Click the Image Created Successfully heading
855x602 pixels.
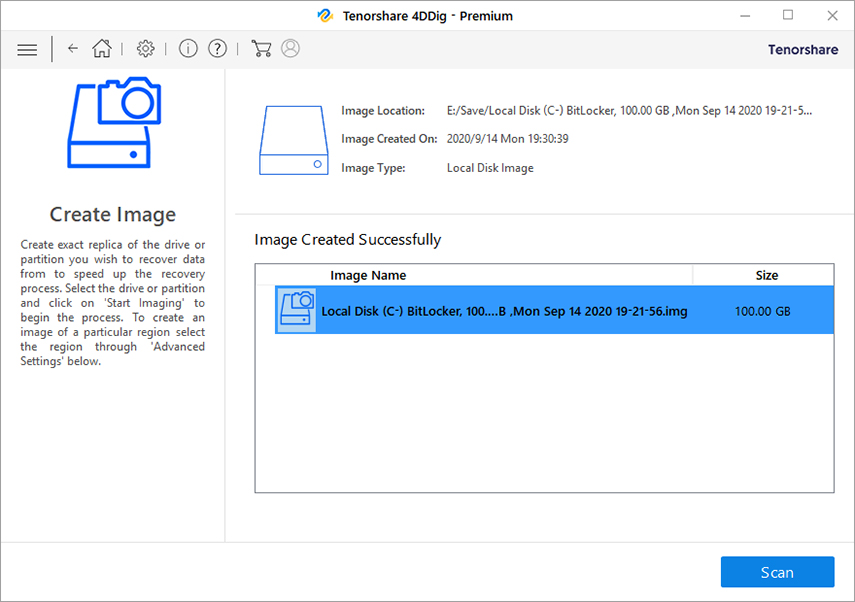pyautogui.click(x=348, y=240)
